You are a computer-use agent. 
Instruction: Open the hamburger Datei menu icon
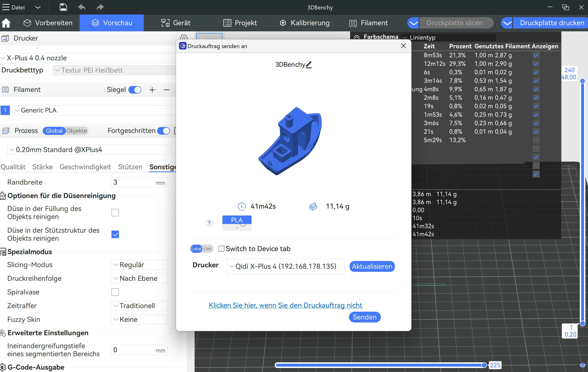[x=6, y=7]
